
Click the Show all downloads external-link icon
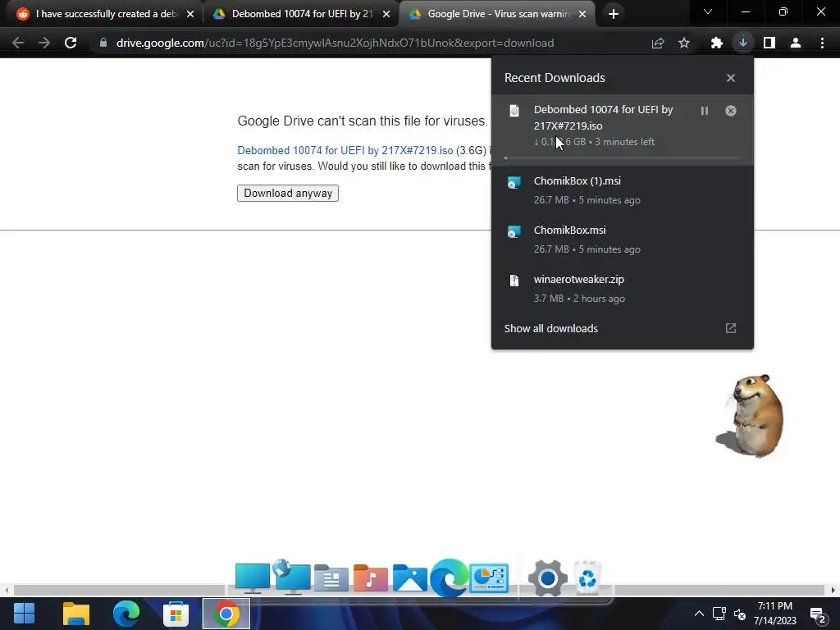click(x=731, y=328)
